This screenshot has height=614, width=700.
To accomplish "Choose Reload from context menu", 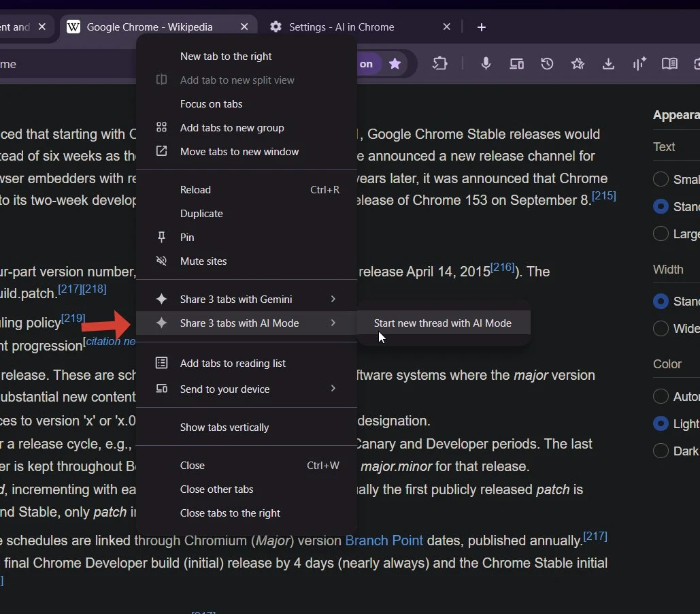I will coord(246,189).
